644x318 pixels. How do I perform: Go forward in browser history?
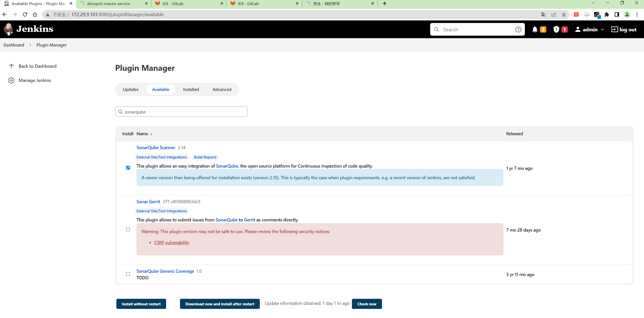(x=15, y=14)
